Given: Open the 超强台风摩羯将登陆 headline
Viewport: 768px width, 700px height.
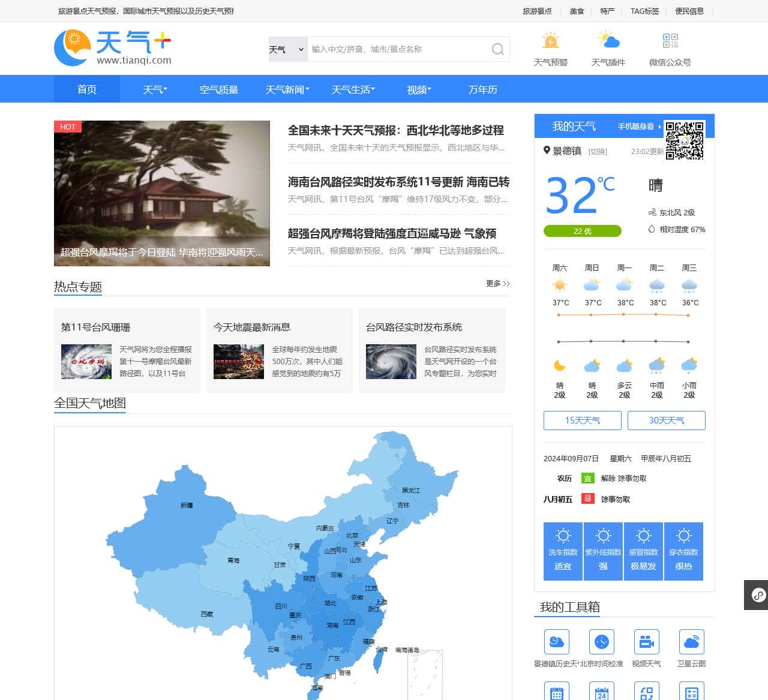Looking at the screenshot, I should [x=392, y=233].
